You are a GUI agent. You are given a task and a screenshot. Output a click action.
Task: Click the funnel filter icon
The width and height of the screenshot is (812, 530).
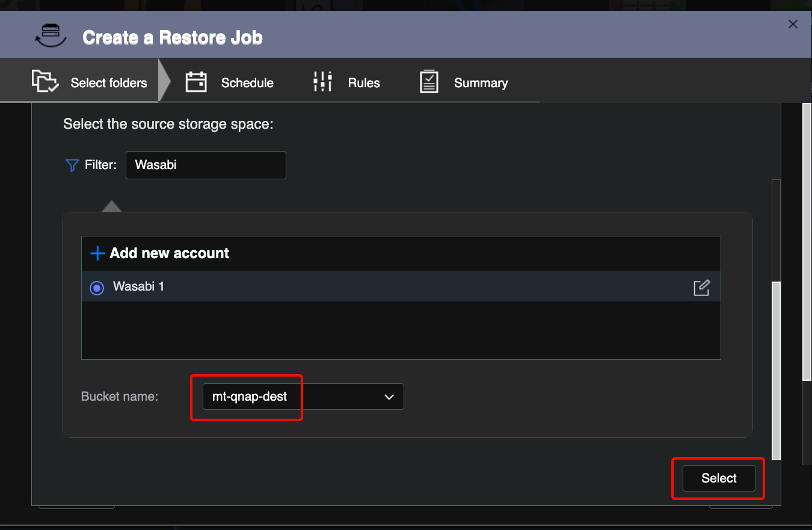click(72, 165)
